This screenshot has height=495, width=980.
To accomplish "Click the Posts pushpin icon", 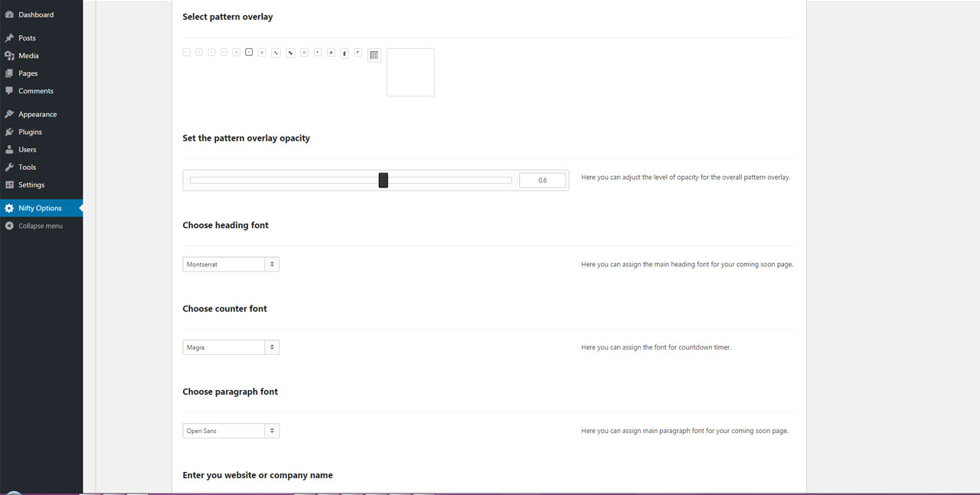I will [x=9, y=37].
